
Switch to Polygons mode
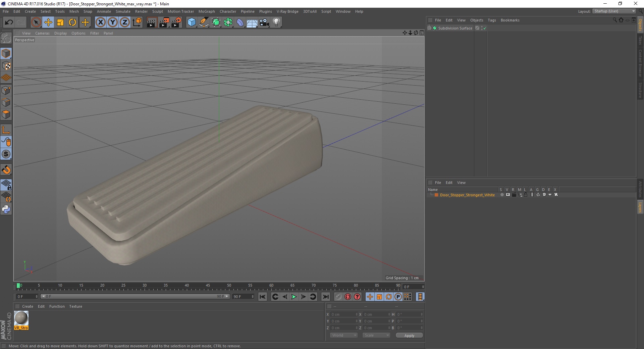[x=6, y=114]
